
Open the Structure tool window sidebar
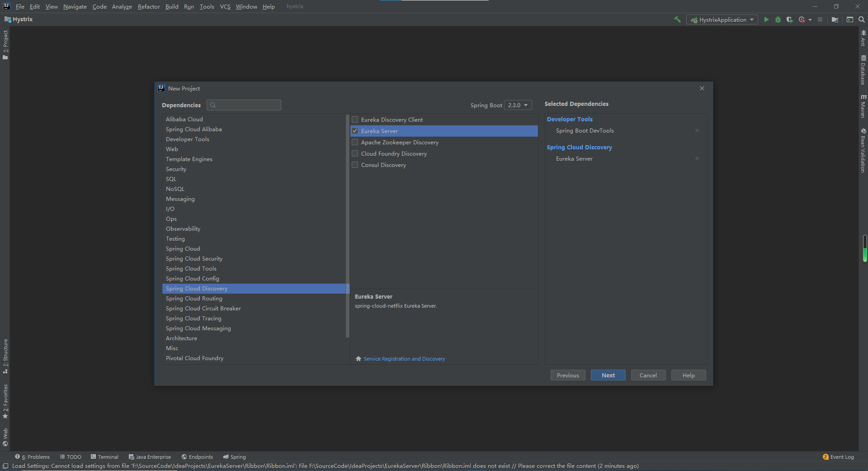5,356
